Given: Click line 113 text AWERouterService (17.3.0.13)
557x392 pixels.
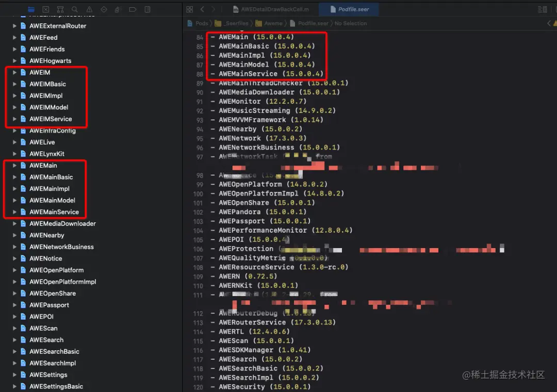Looking at the screenshot, I should [277, 323].
